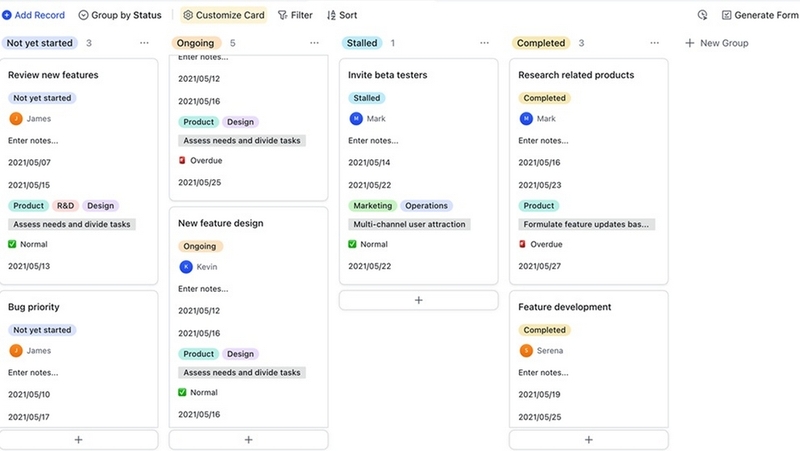The image size is (800, 451).
Task: Click the Add Record plus icon
Action: coord(7,15)
